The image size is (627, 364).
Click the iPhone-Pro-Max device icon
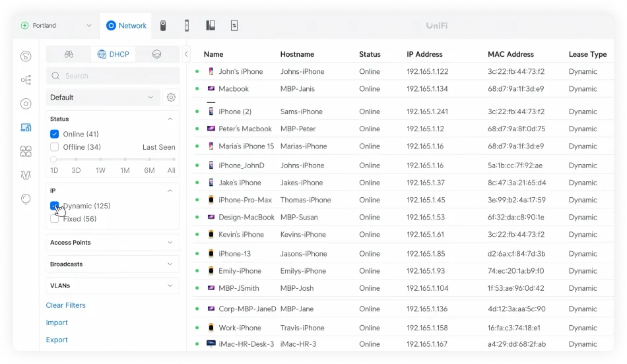(x=211, y=200)
